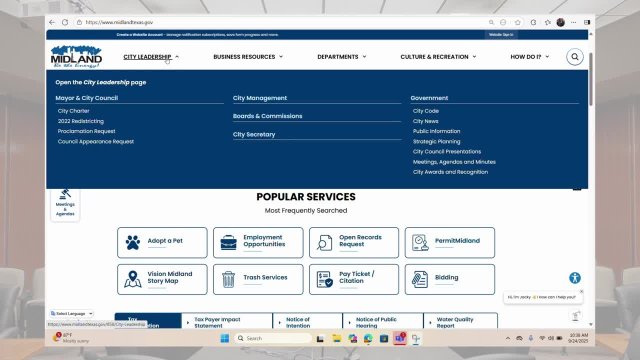Open the City Leadership page link

click(x=100, y=82)
